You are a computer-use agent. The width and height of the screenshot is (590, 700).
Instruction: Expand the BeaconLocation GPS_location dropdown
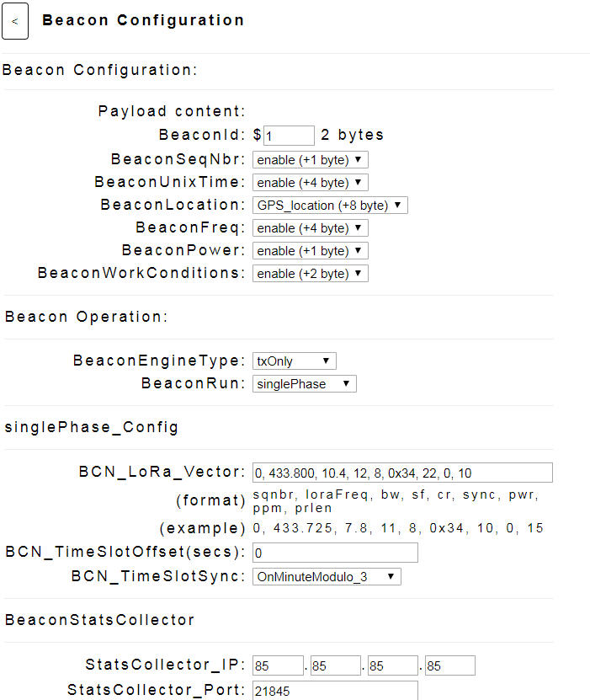pyautogui.click(x=330, y=206)
